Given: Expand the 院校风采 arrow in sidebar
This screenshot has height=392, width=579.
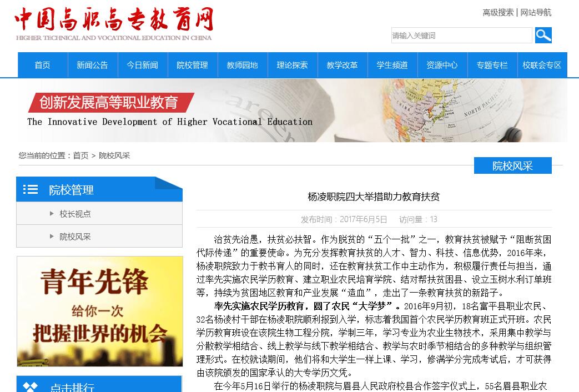Looking at the screenshot, I should [x=52, y=237].
